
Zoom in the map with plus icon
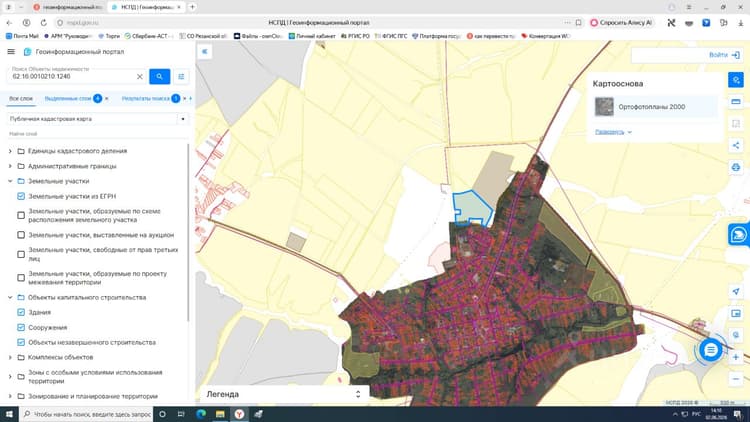(x=736, y=357)
